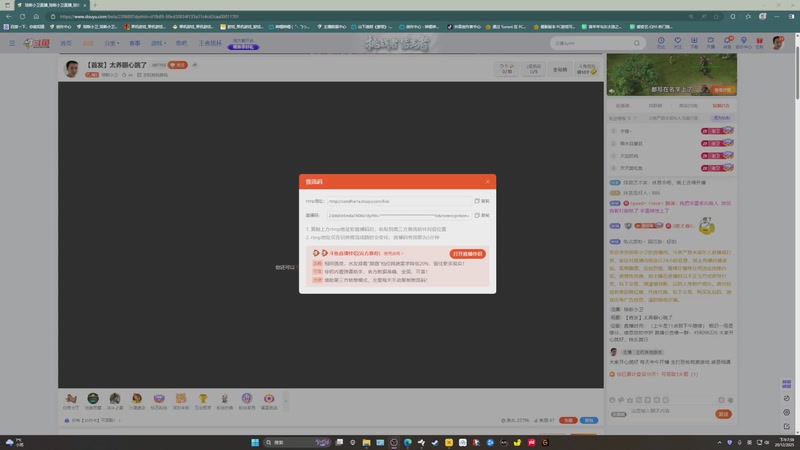800x450 pixels.
Task: Open the 直播 nav item
Action: pos(89,43)
